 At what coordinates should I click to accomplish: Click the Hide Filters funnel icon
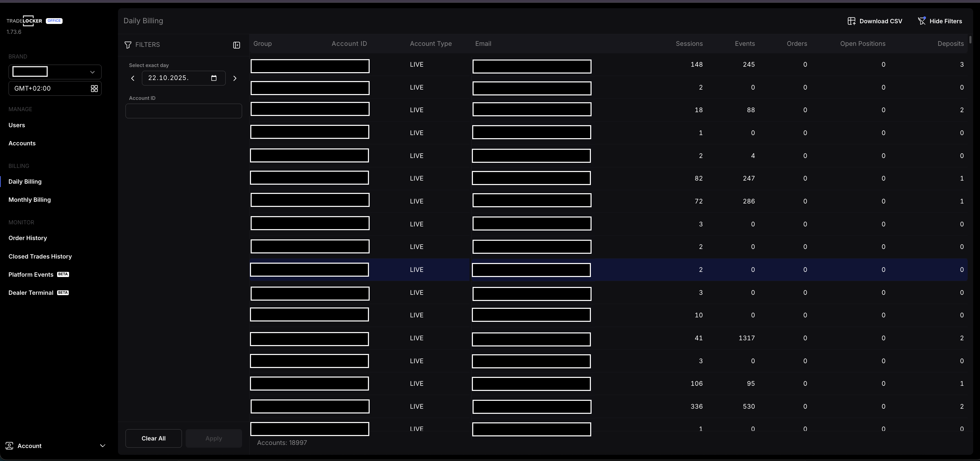922,21
